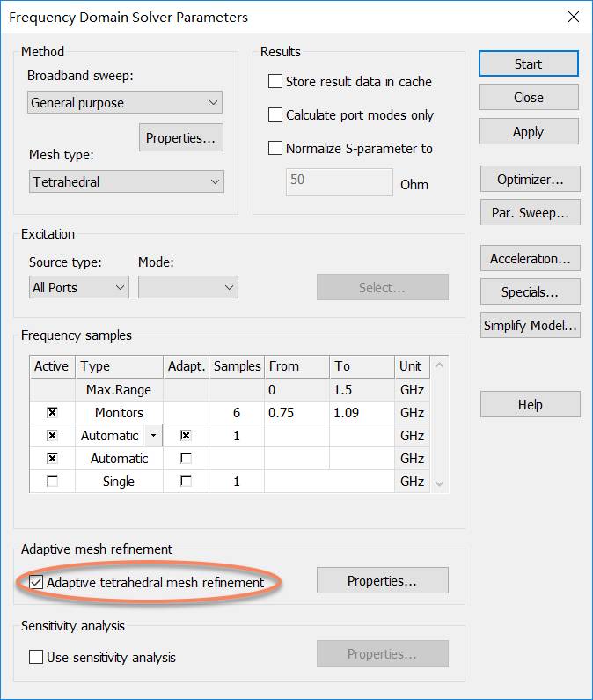Toggle Active checkbox for second Automatic row

click(x=52, y=458)
